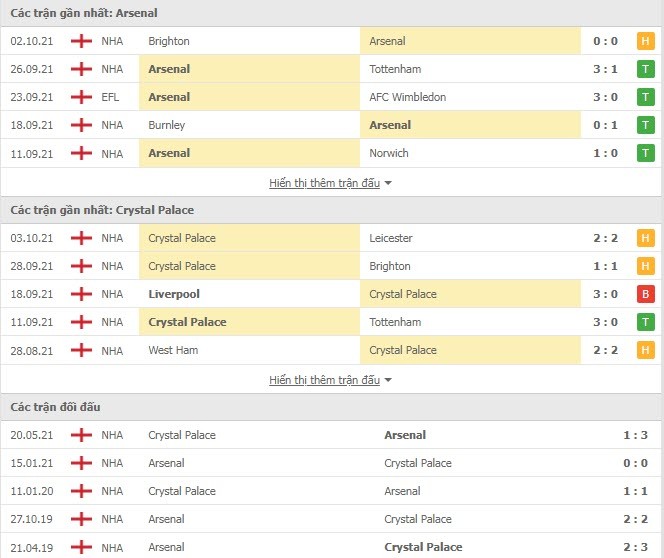664x558 pixels.
Task: Click the Liverpool team name
Action: point(174,294)
